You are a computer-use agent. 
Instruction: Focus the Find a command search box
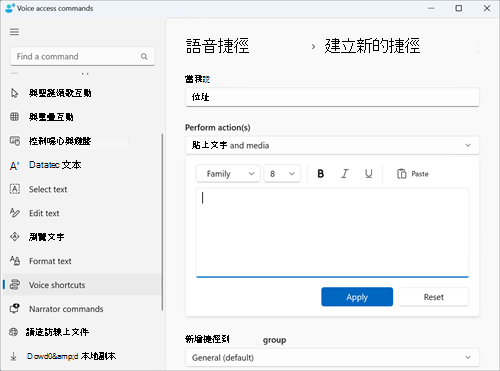pos(83,56)
